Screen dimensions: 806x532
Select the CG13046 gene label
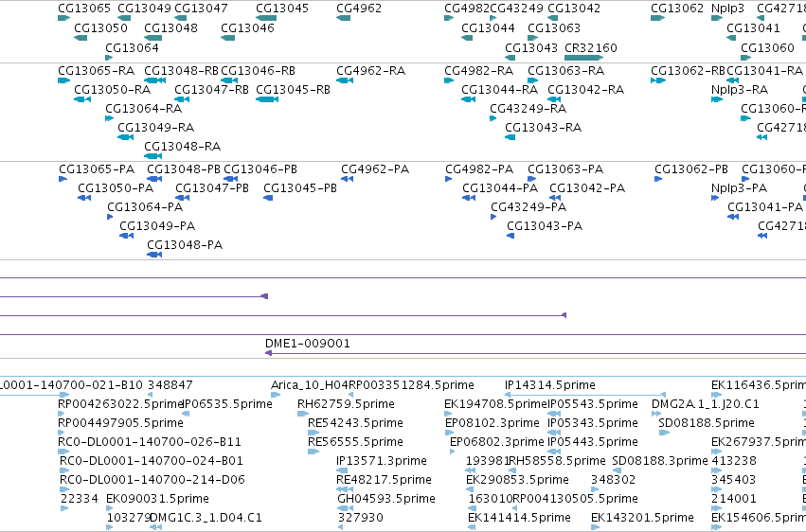point(248,27)
